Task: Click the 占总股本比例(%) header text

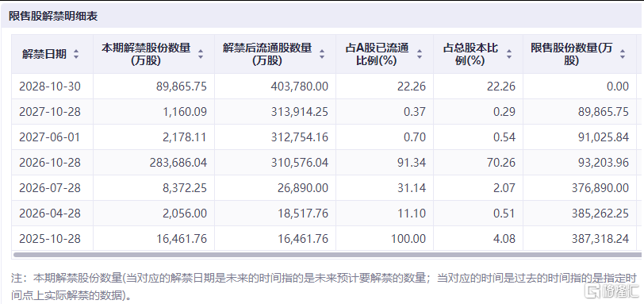Action: point(470,54)
